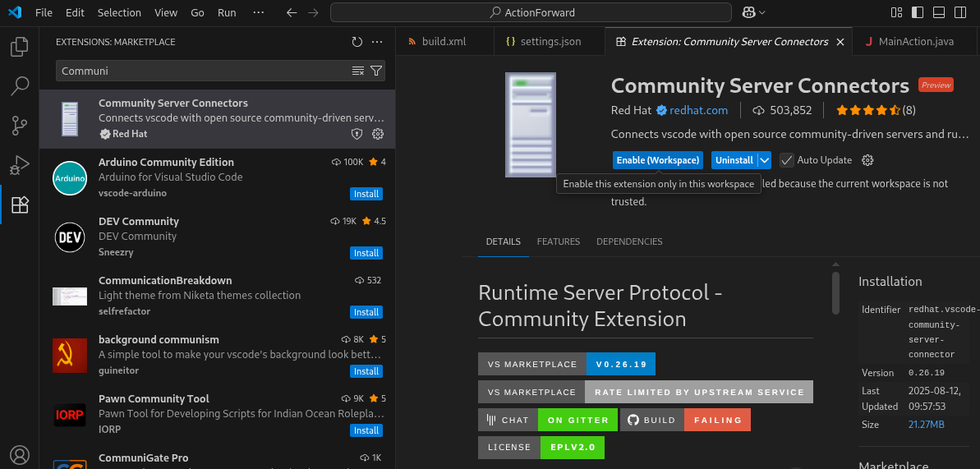Click the VS Marketplace v0.26.19 badge

pyautogui.click(x=567, y=364)
